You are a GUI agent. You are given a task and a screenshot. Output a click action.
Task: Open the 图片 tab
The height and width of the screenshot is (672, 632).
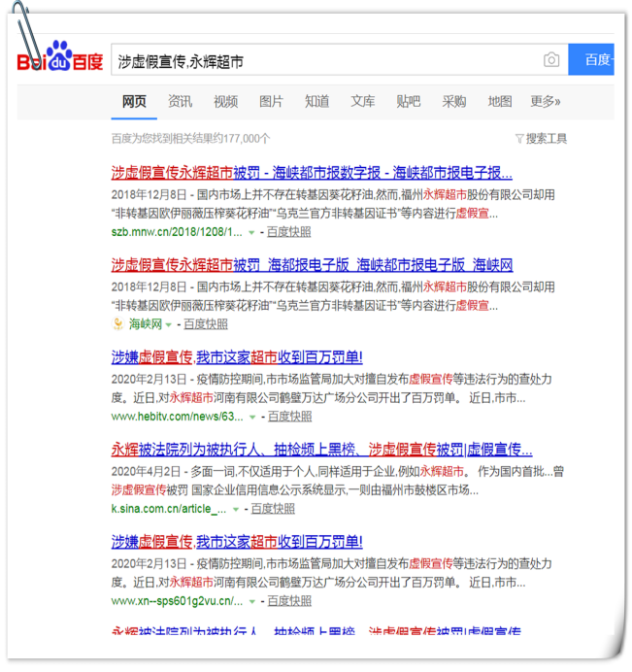pos(271,102)
